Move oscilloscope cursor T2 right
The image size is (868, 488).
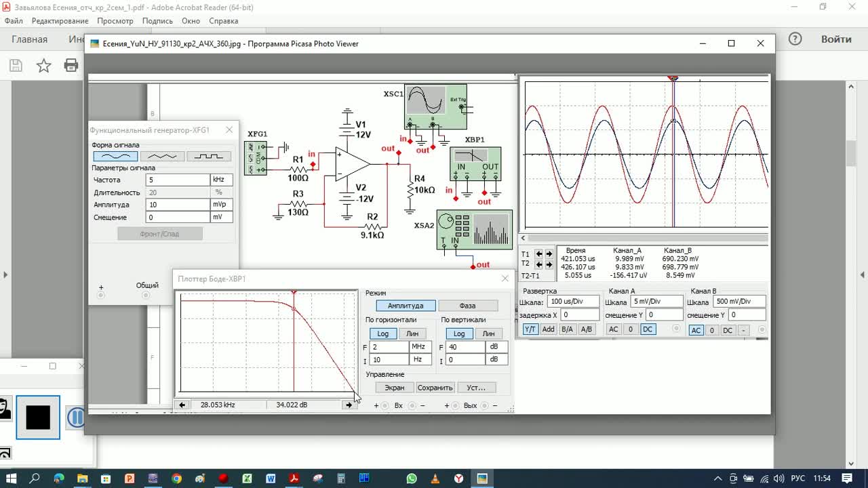pos(549,264)
